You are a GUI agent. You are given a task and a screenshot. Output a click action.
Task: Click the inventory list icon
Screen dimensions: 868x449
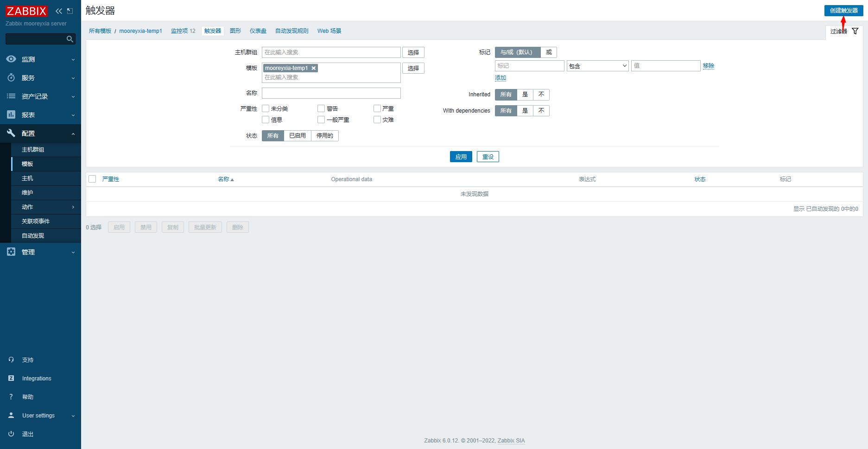click(11, 96)
